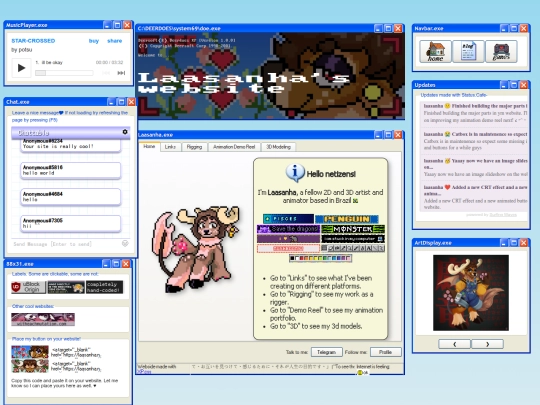The image size is (540, 405).
Task: Click the PISCES badge
Action: point(288,219)
